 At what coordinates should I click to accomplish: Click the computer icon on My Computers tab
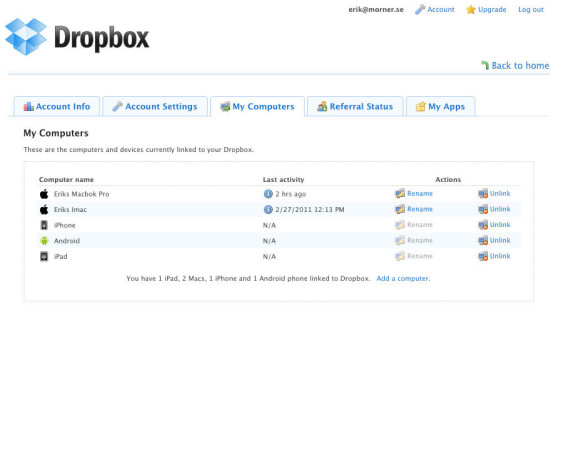point(225,107)
